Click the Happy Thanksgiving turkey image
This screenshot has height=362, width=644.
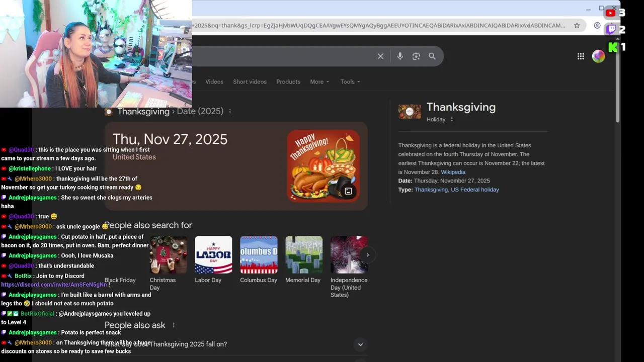pos(323,166)
